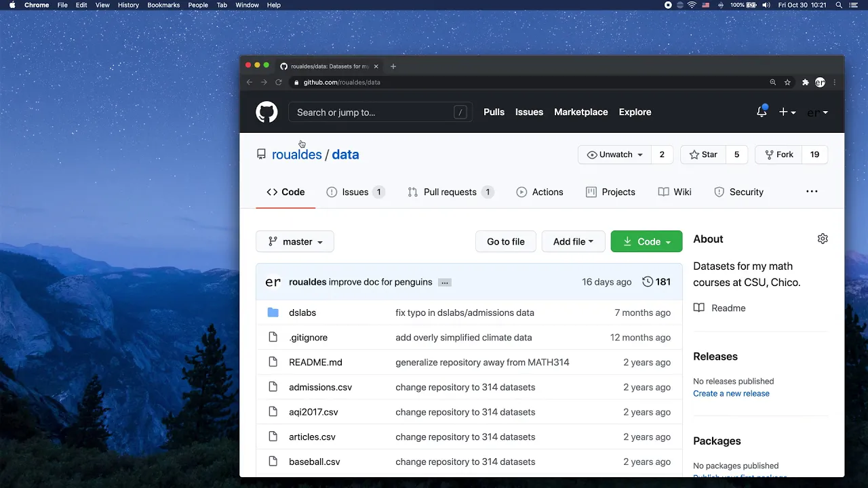This screenshot has height=488, width=868.
Task: Click the Chrome address bar URL
Action: (342, 82)
